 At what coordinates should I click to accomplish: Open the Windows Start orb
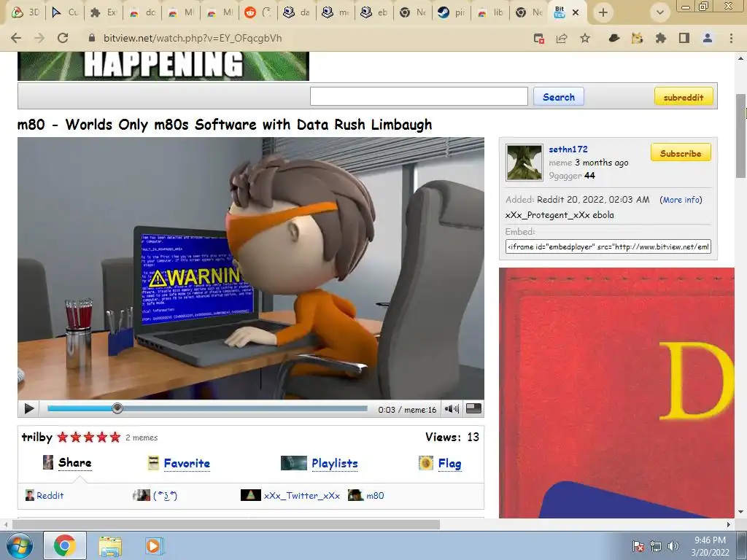click(20, 545)
